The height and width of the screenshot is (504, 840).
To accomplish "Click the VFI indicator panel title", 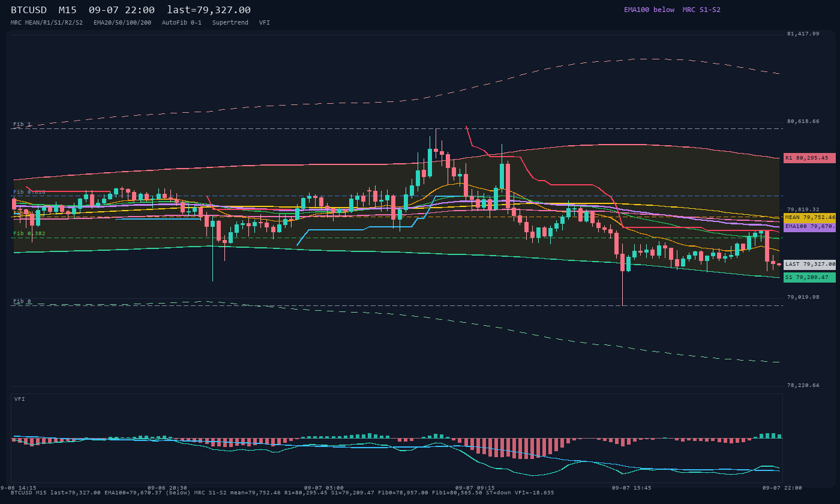I will [20, 399].
